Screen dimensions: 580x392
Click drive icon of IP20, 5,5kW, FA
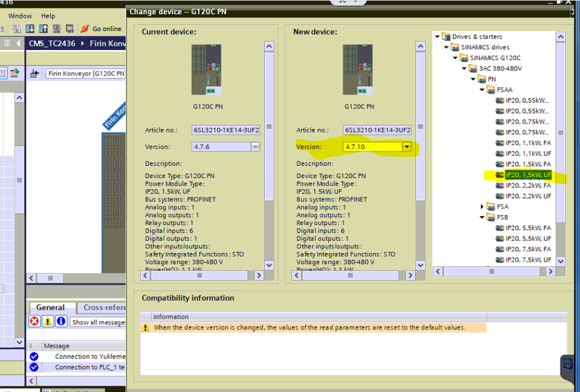tap(500, 228)
